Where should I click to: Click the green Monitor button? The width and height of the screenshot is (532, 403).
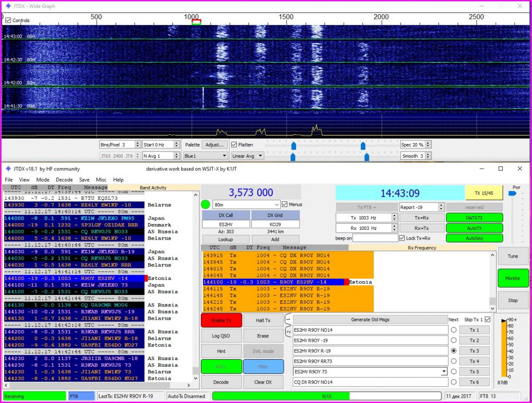[513, 278]
